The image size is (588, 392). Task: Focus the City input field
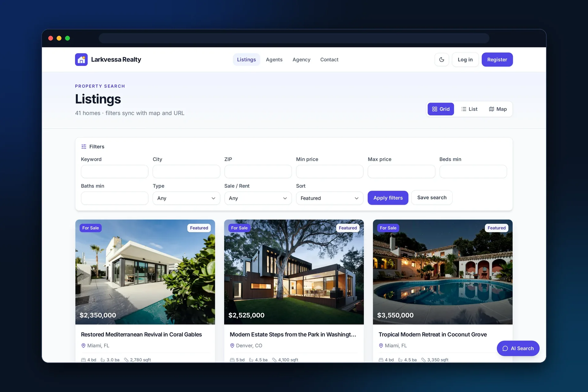pyautogui.click(x=186, y=171)
